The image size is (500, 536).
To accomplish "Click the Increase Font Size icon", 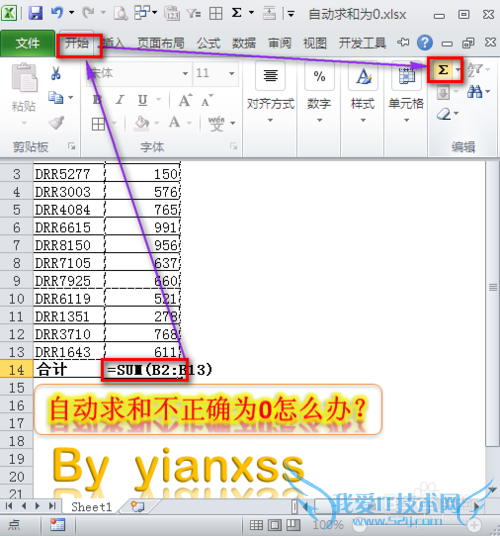I will click(x=186, y=100).
